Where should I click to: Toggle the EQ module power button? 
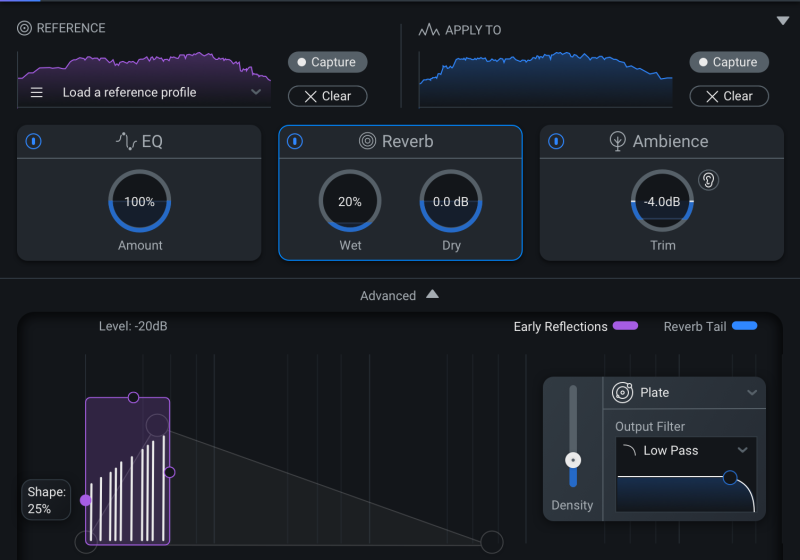34,141
